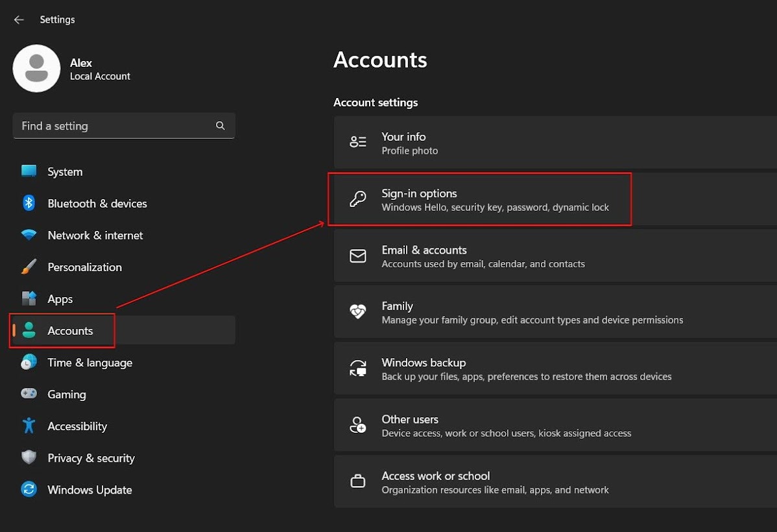The width and height of the screenshot is (777, 532).
Task: Click the Personalization paintbrush icon
Action: pyautogui.click(x=29, y=267)
